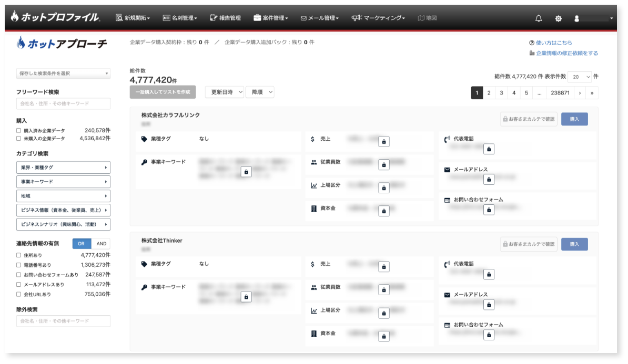Click the lock on 株式会社Thinker メールアドレス
Screen dimensions: 628x364
tap(489, 305)
